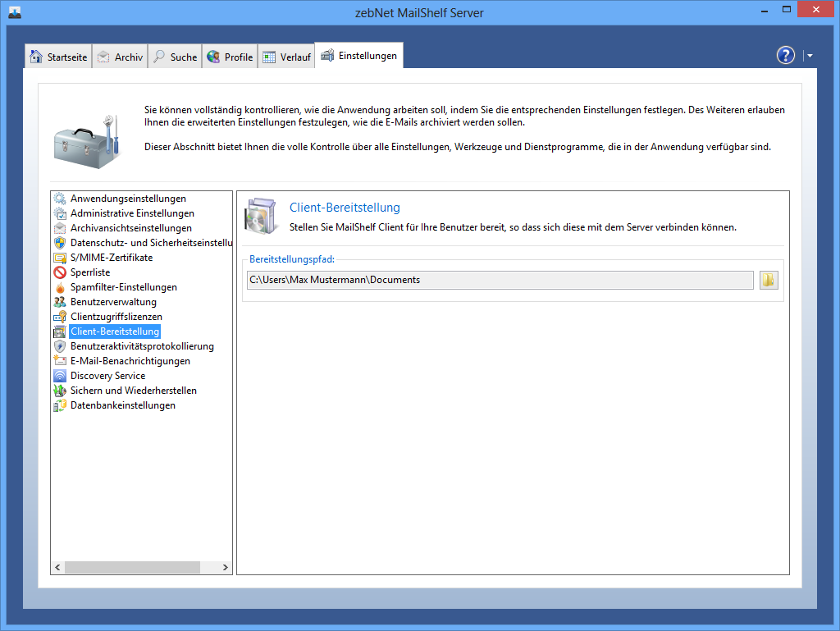The height and width of the screenshot is (631, 840).
Task: Go to the Profile tab
Action: point(230,57)
